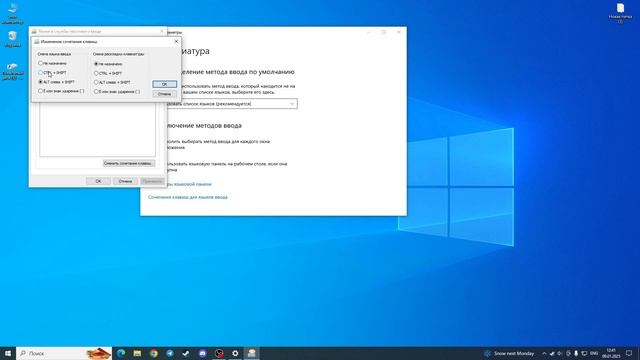Click 'Сменить сочетание клавиш' button in back dialog
This screenshot has height=360, width=640.
click(x=129, y=163)
